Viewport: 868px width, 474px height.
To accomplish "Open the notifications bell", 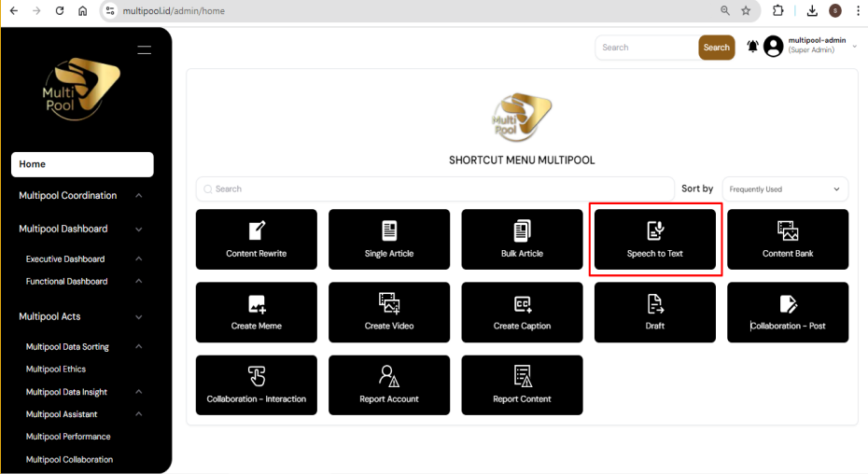I will pyautogui.click(x=752, y=47).
